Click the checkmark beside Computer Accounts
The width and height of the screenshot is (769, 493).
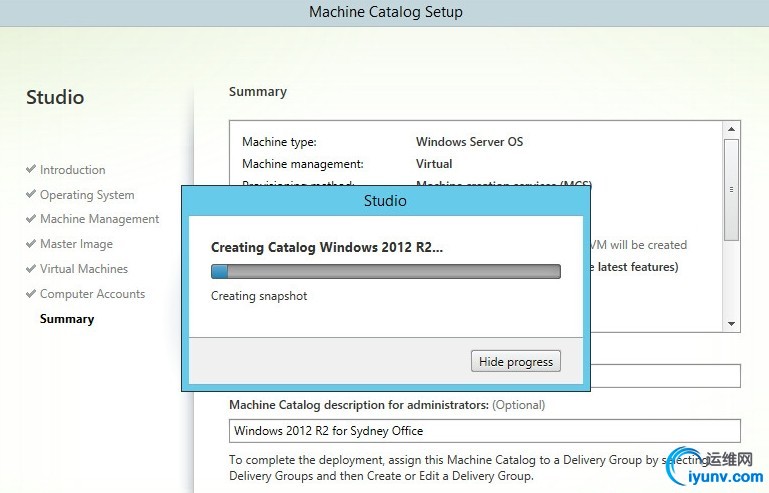pyautogui.click(x=31, y=293)
